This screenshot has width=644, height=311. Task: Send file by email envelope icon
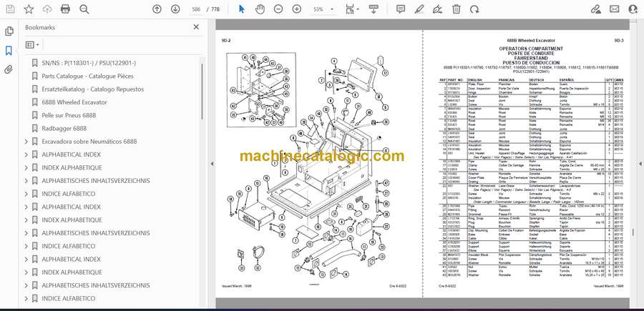tap(615, 9)
